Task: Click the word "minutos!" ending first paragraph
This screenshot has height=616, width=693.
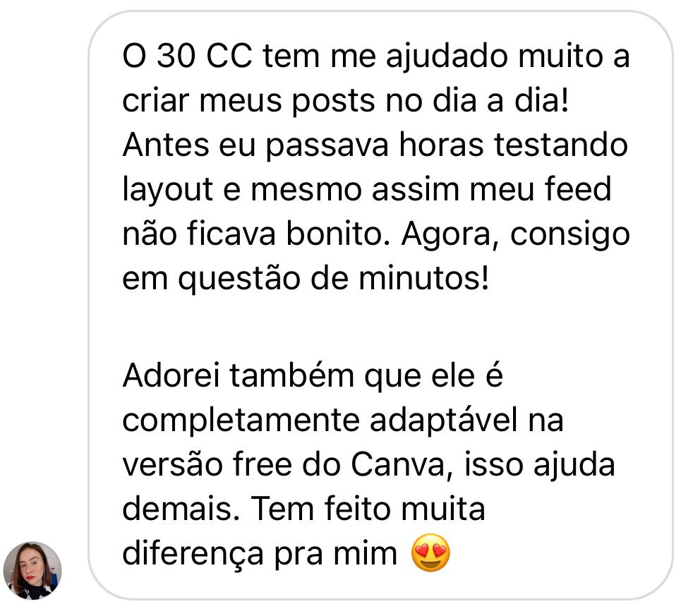Action: coord(424,279)
